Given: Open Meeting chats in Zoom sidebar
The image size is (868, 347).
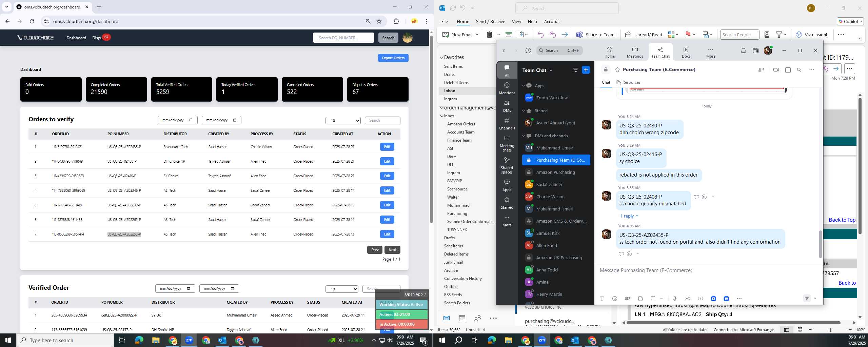Looking at the screenshot, I should [x=507, y=143].
